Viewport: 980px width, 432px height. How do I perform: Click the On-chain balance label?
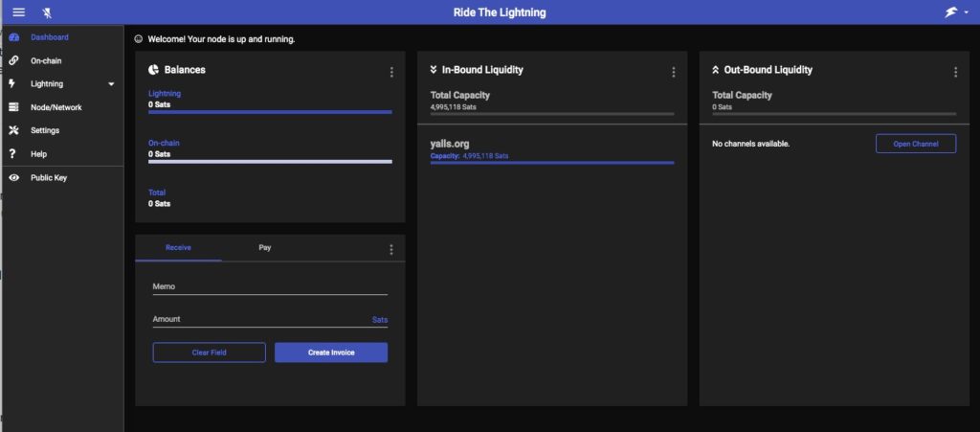(164, 143)
